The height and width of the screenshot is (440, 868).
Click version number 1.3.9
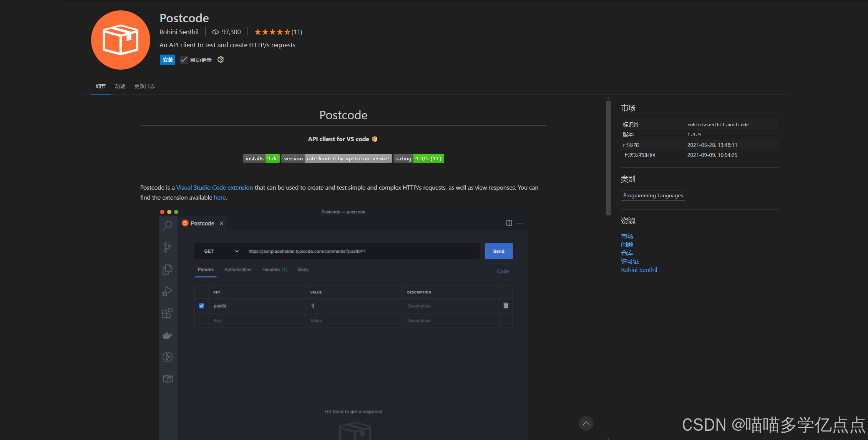[694, 135]
